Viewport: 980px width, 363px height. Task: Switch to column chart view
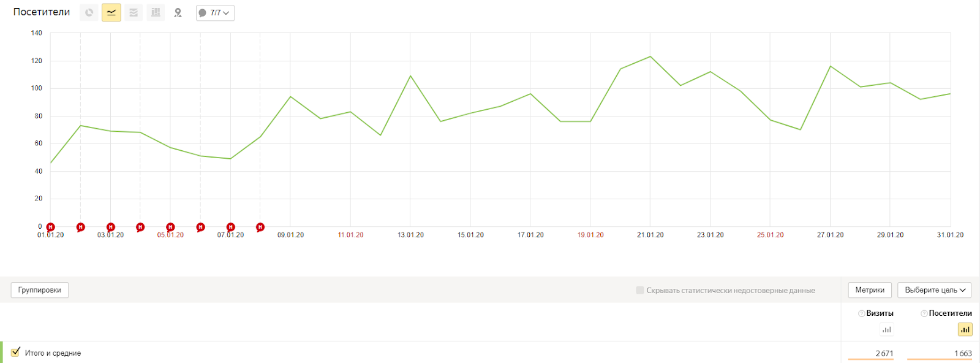[156, 12]
